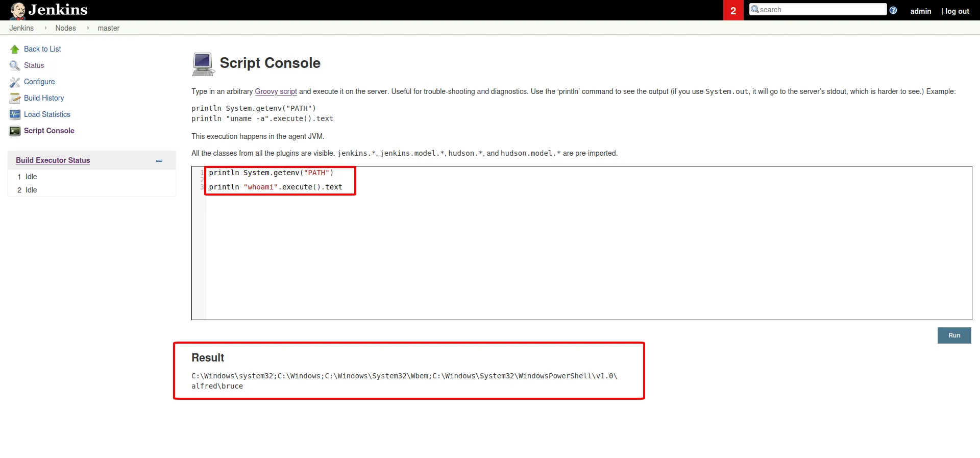980x458 pixels.
Task: Click the Configure tools icon
Action: coord(15,82)
